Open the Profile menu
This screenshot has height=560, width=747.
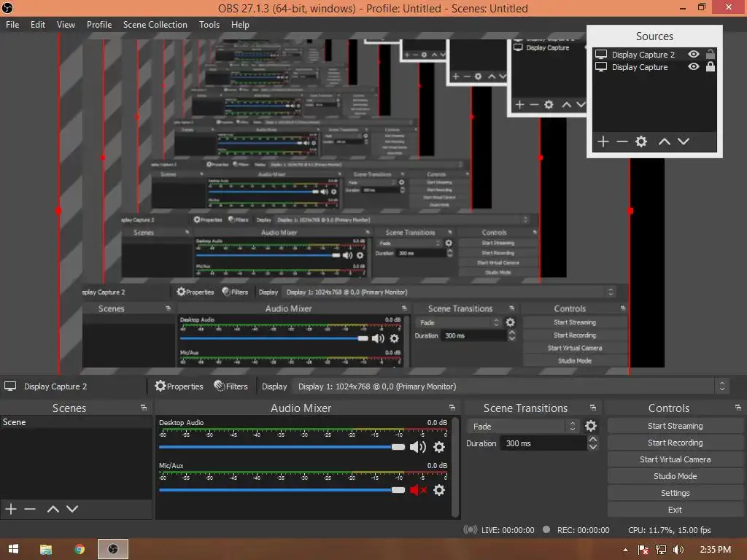[99, 25]
